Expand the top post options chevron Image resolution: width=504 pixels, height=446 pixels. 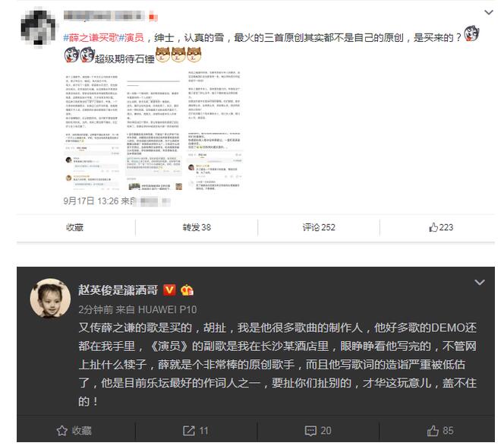[x=489, y=13]
